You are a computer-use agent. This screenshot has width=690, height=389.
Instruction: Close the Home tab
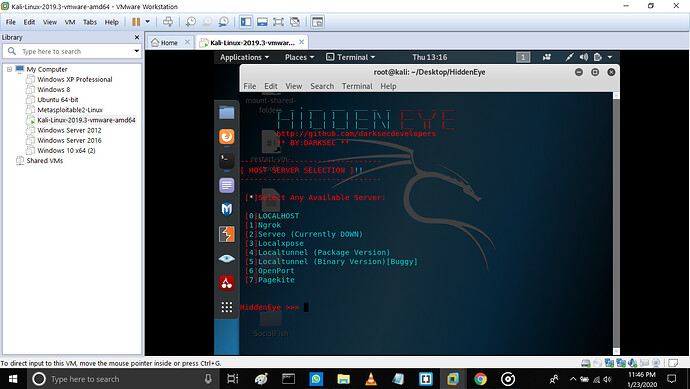[187, 42]
